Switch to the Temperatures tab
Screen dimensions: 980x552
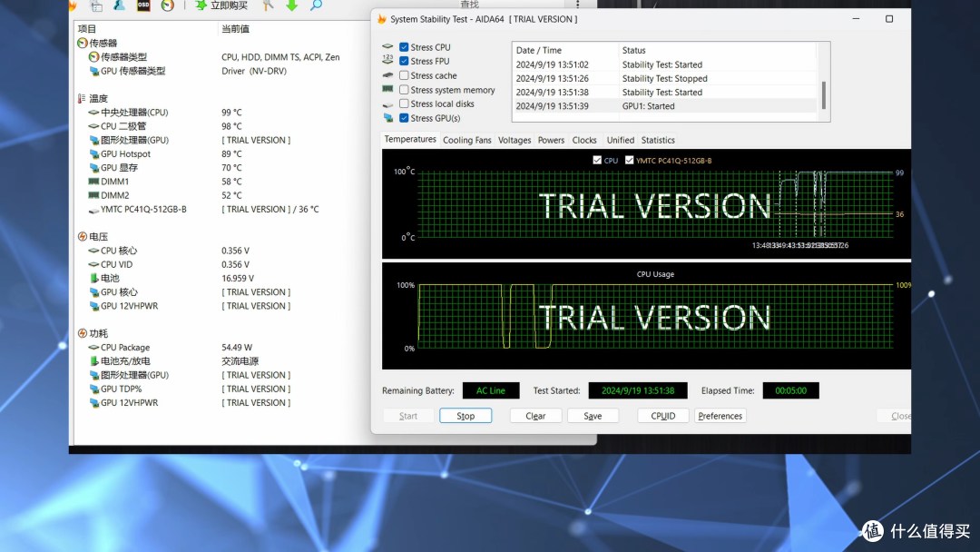click(410, 140)
